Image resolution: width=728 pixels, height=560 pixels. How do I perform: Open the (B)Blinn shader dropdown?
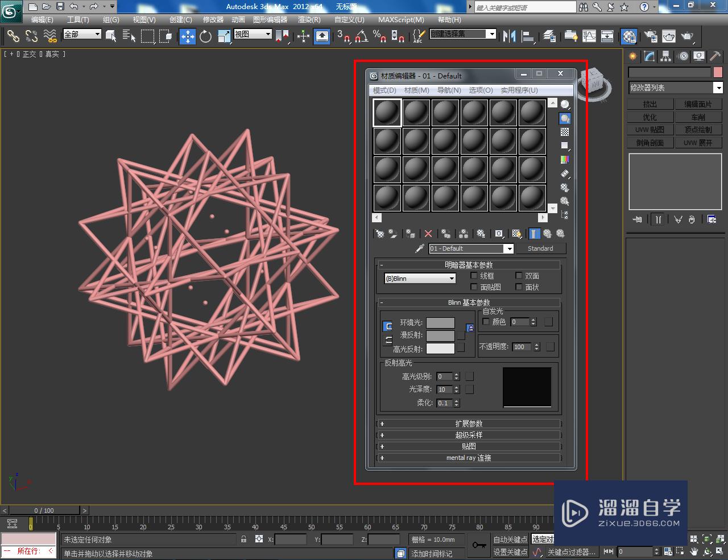420,279
